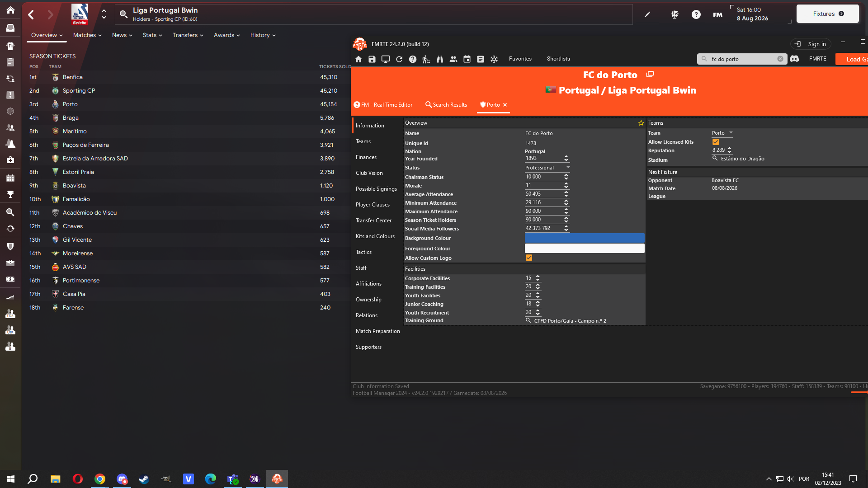Expand the Awards menu dropdown
Image resolution: width=868 pixels, height=488 pixels.
(227, 35)
